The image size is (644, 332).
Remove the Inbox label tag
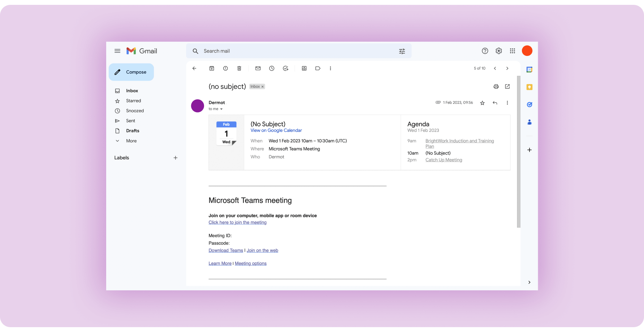pyautogui.click(x=263, y=86)
